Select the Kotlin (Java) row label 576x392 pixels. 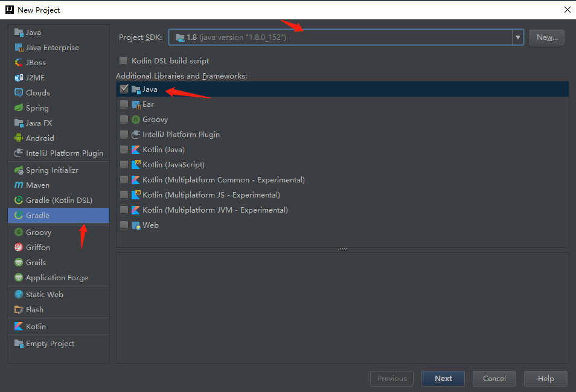164,150
